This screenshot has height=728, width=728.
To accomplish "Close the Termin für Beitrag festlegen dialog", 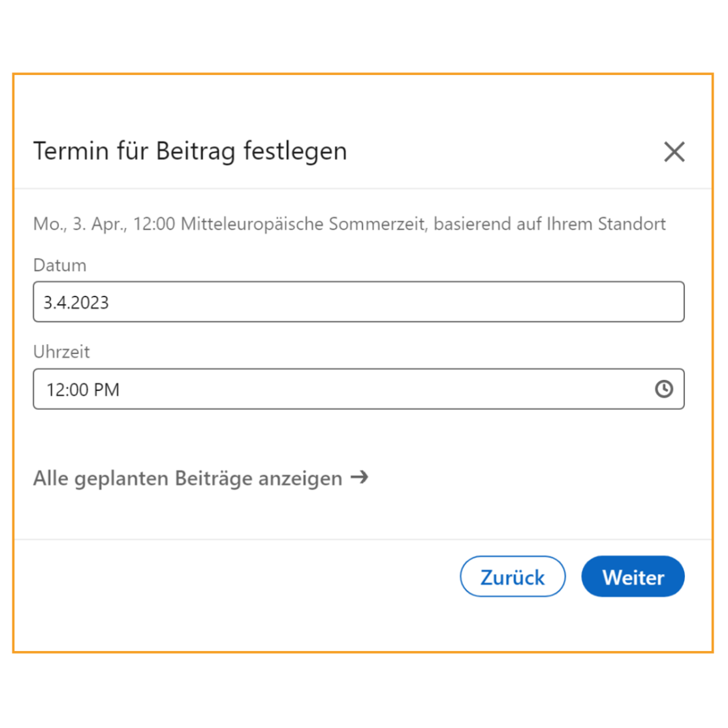I will tap(674, 152).
